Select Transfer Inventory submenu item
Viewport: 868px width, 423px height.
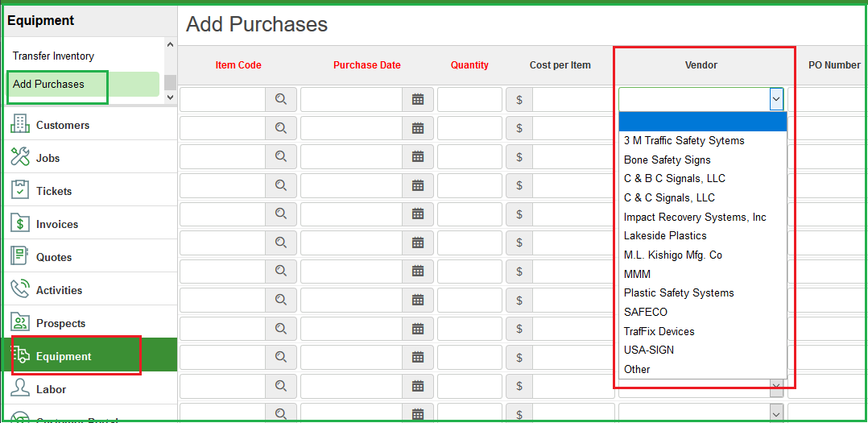coord(53,56)
